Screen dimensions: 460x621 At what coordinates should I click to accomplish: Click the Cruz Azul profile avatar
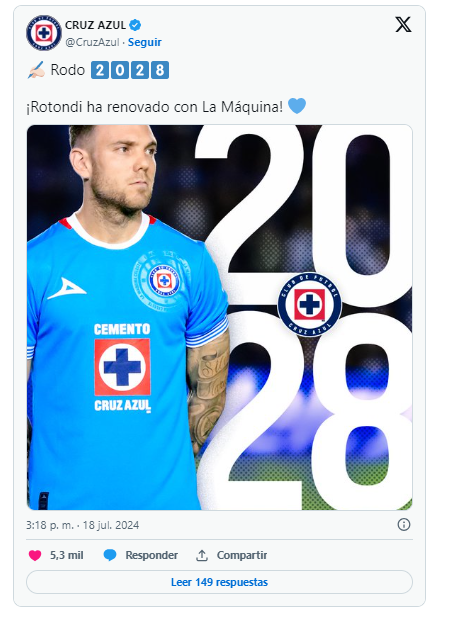pyautogui.click(x=44, y=33)
